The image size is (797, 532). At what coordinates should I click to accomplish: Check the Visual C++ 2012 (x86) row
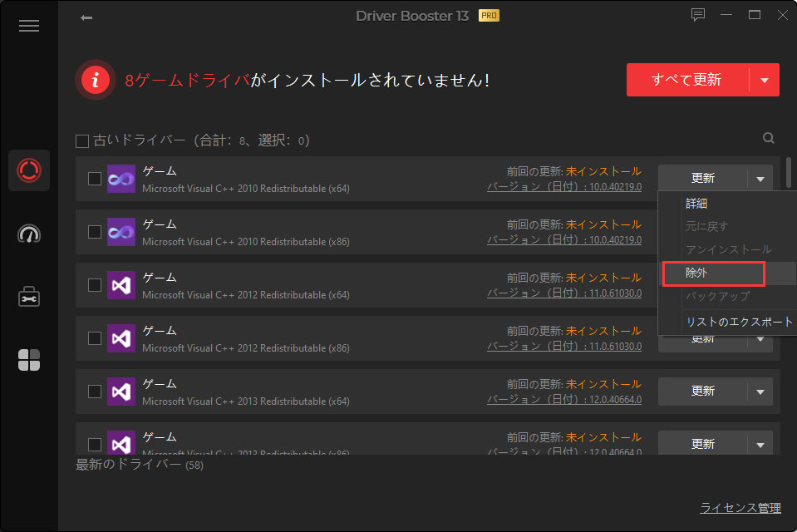tap(95, 338)
